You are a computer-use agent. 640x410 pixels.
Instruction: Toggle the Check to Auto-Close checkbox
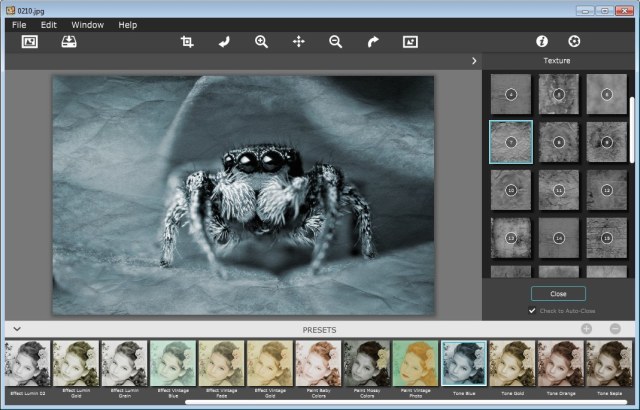pos(532,311)
